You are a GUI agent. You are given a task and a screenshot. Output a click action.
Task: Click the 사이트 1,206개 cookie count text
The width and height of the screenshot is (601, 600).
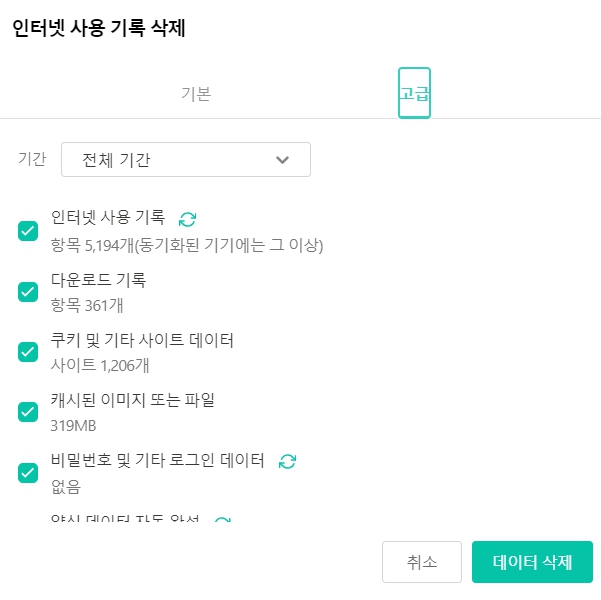pos(100,365)
